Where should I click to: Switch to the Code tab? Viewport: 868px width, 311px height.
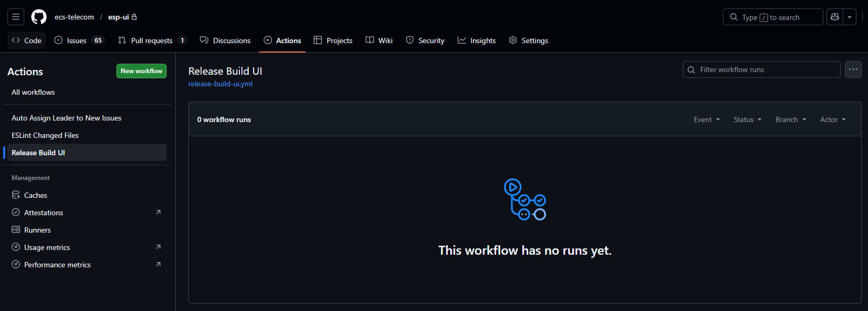point(26,41)
